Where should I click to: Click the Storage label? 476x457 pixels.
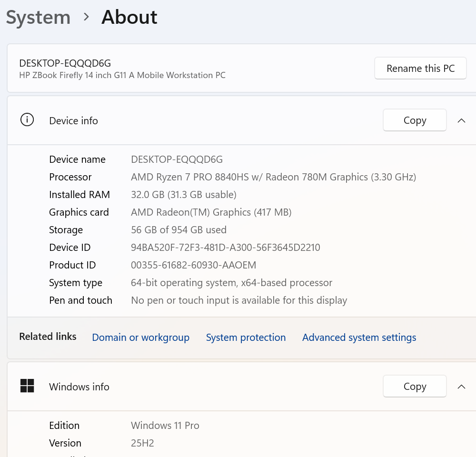tap(66, 229)
